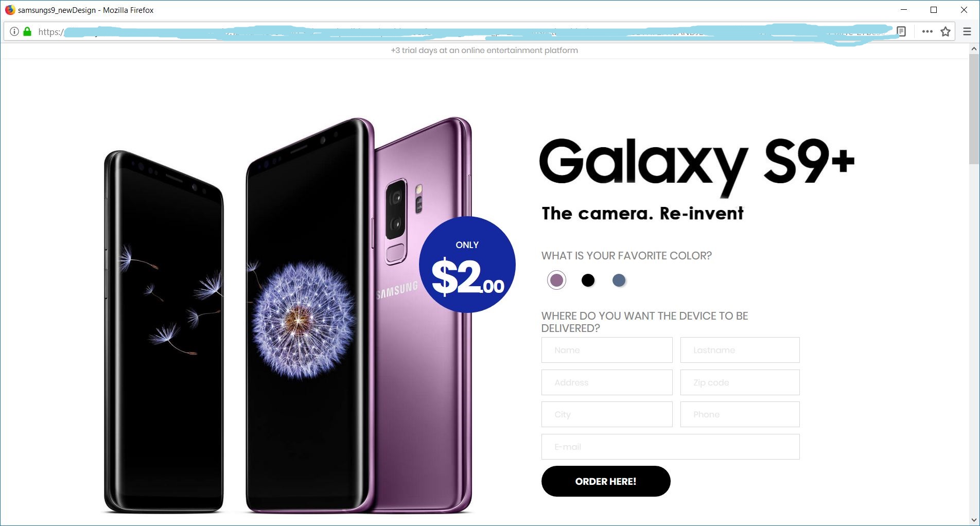The image size is (980, 526).
Task: Click into the Address field
Action: tap(607, 382)
